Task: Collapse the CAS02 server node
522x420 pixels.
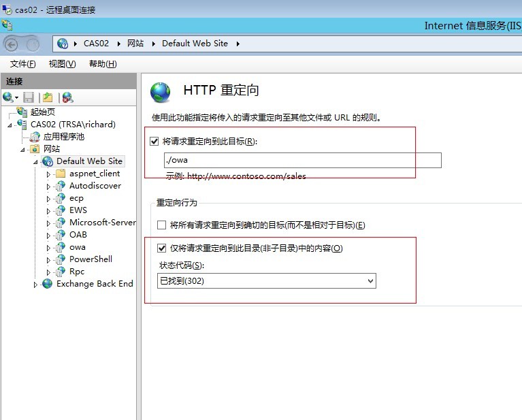Action: 10,125
